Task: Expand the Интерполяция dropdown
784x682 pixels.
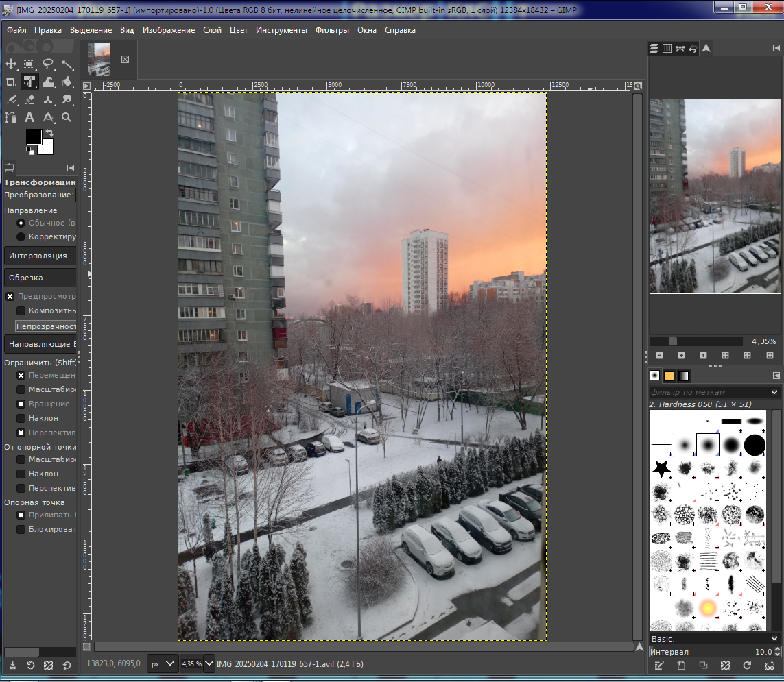Action: pos(40,256)
